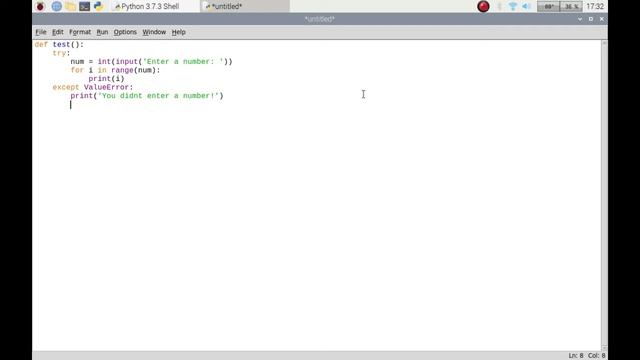This screenshot has width=640, height=360.
Task: Open the Run menu
Action: [x=102, y=32]
